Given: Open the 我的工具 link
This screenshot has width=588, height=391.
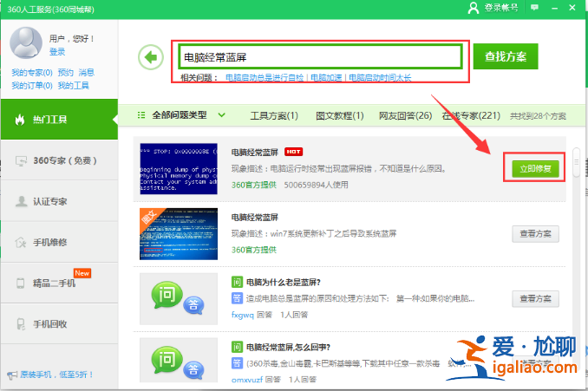Looking at the screenshot, I should click(x=74, y=86).
